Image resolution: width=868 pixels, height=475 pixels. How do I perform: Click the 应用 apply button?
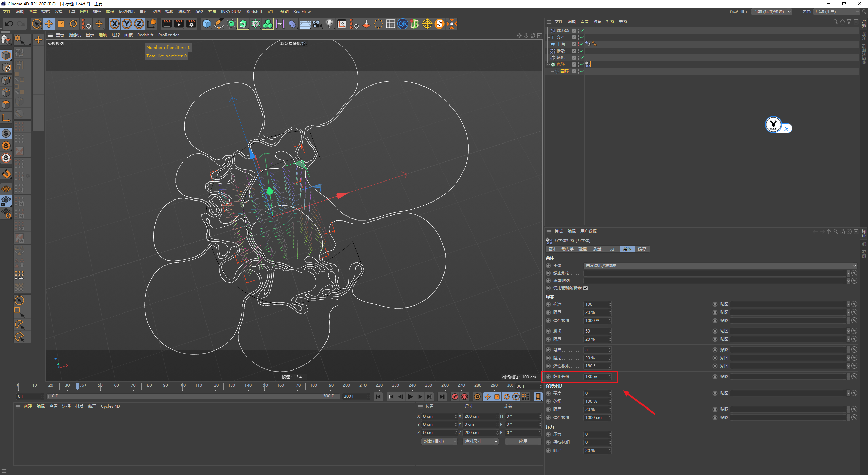(522, 441)
